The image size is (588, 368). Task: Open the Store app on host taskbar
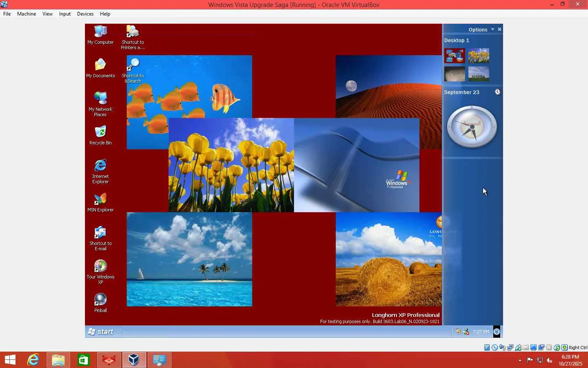click(84, 360)
